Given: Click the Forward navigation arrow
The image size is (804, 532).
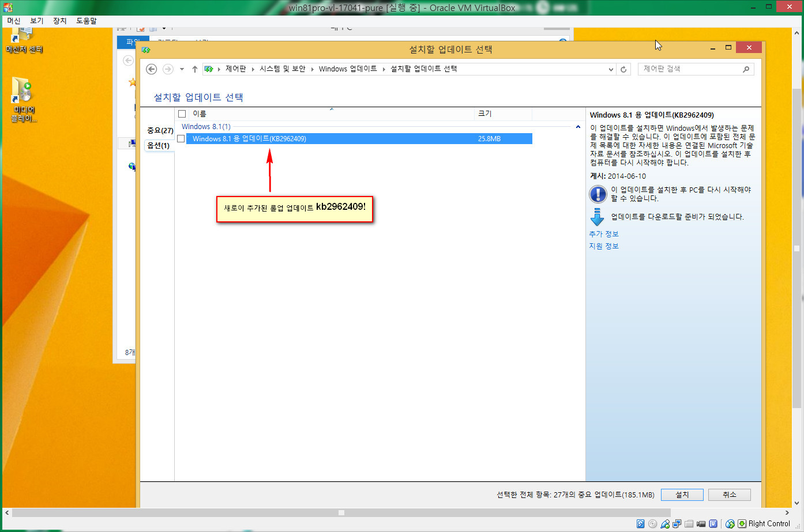Looking at the screenshot, I should 168,69.
